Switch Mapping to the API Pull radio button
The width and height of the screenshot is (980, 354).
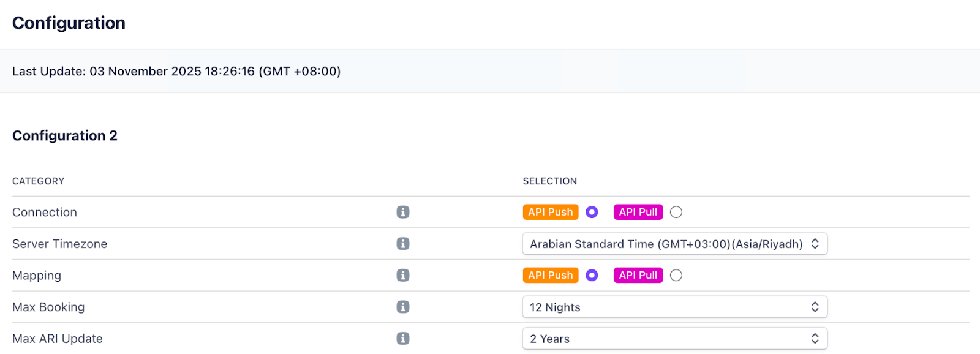tap(676, 276)
